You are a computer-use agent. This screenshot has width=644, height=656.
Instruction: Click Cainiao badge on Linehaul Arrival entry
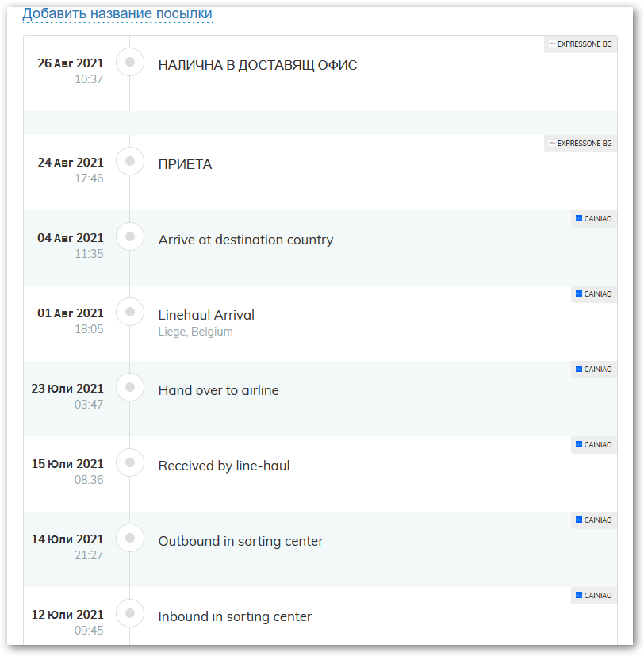coord(594,294)
